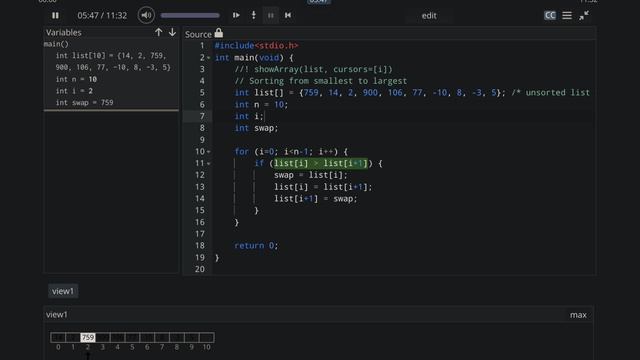
Task: Collapse the if block fold arrow on line 11
Action: tap(209, 164)
